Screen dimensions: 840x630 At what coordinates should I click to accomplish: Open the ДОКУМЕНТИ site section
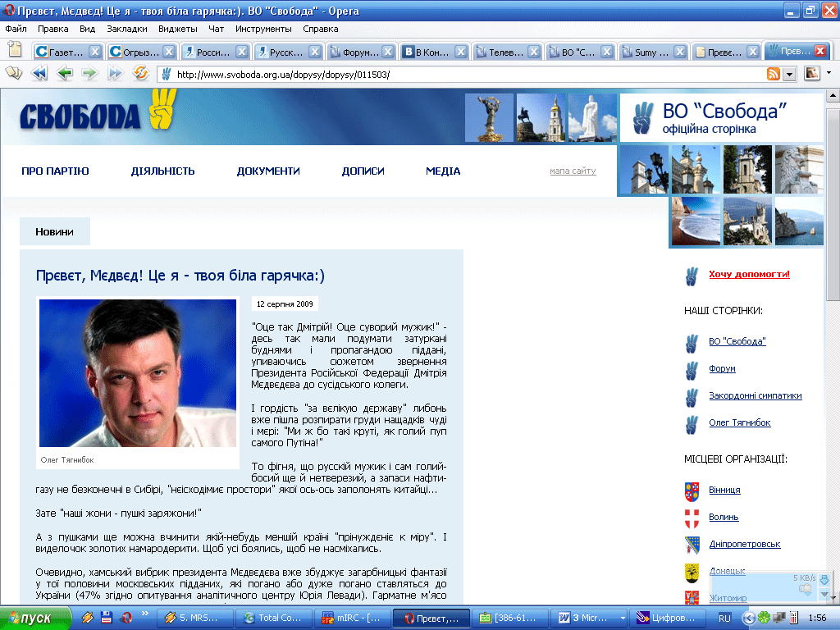pyautogui.click(x=268, y=171)
